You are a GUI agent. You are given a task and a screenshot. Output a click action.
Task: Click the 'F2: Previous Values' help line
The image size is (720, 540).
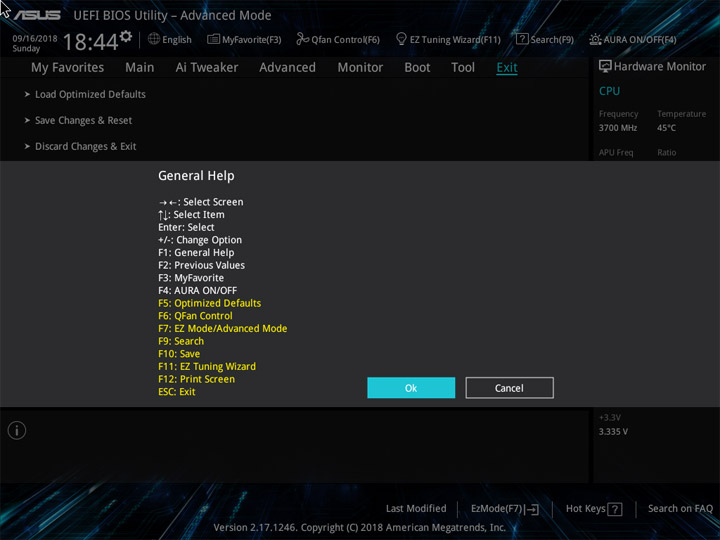click(x=201, y=265)
